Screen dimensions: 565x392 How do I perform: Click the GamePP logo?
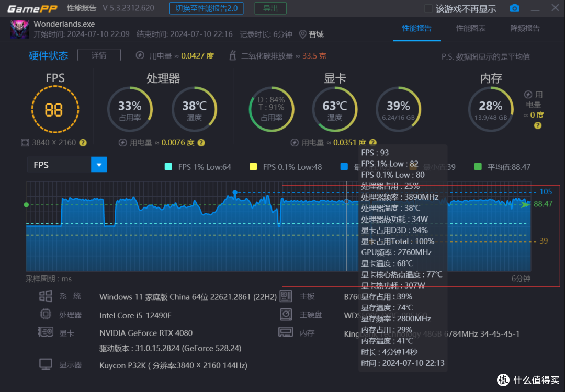32,8
